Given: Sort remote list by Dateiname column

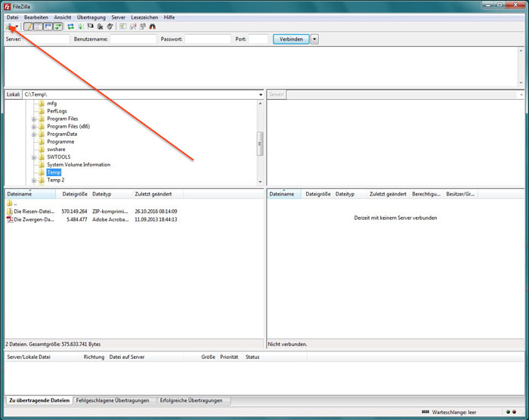Looking at the screenshot, I should 284,194.
